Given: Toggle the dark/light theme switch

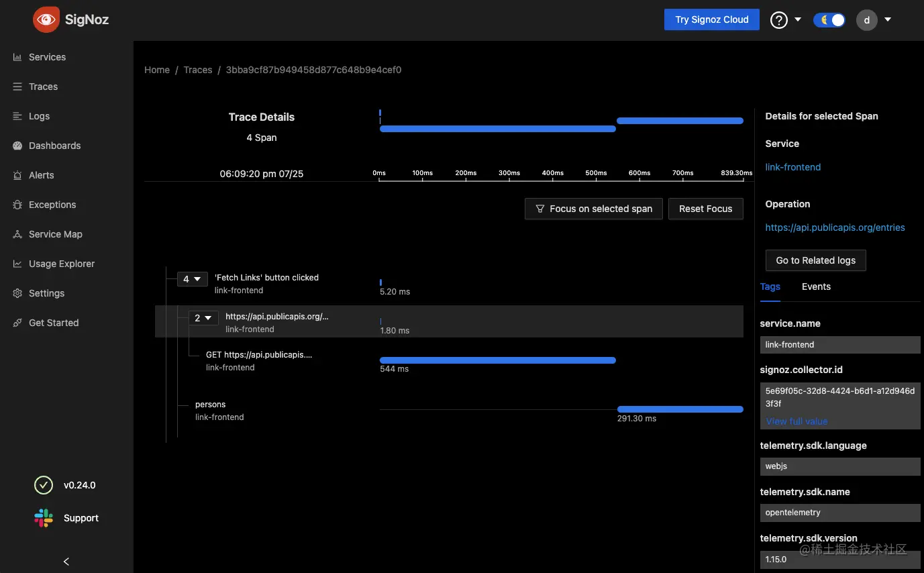Looking at the screenshot, I should pyautogui.click(x=829, y=19).
